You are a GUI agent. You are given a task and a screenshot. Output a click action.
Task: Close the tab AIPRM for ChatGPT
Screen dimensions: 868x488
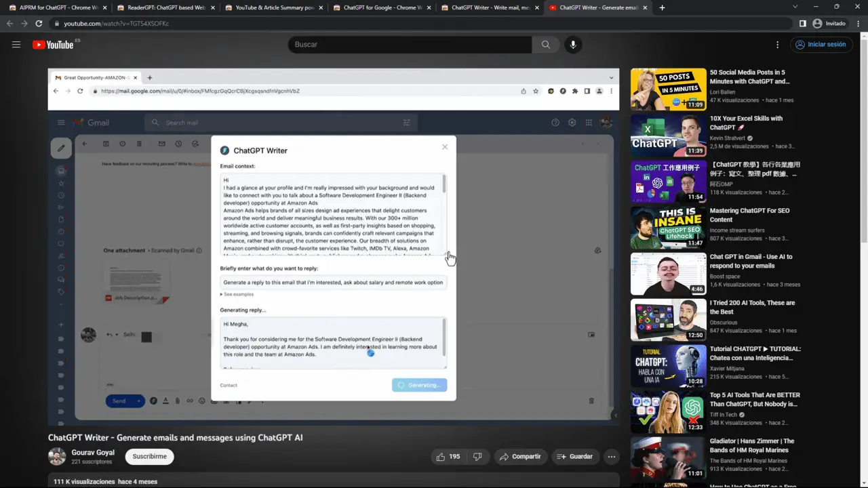click(x=104, y=7)
